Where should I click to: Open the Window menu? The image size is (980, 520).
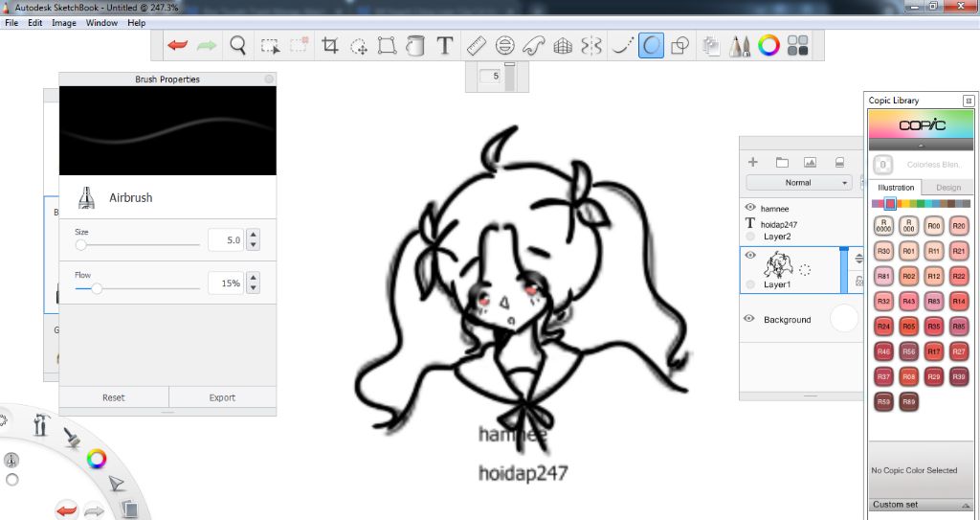click(x=101, y=23)
